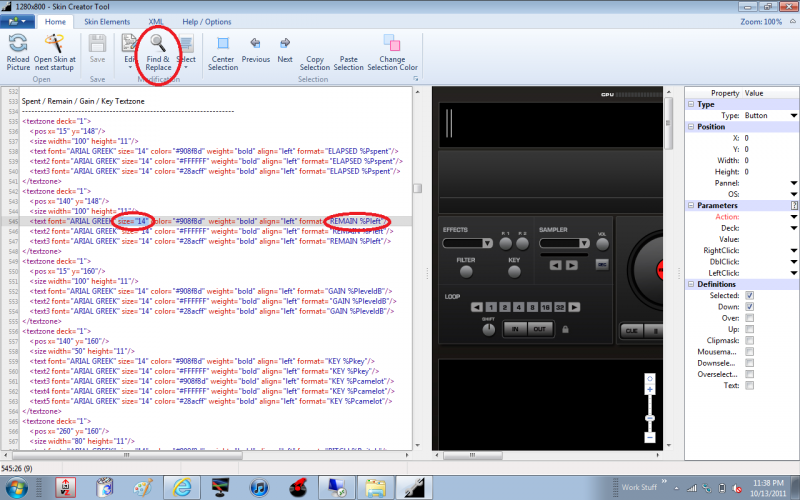Click Copy Selection button
This screenshot has height=500, width=800.
315,63
